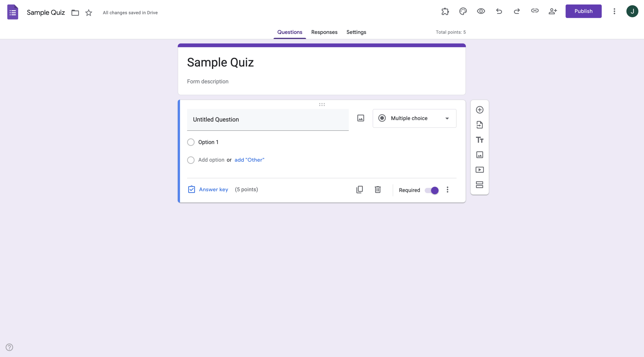Select the Option 1 radio button
This screenshot has width=644, height=357.
click(191, 142)
